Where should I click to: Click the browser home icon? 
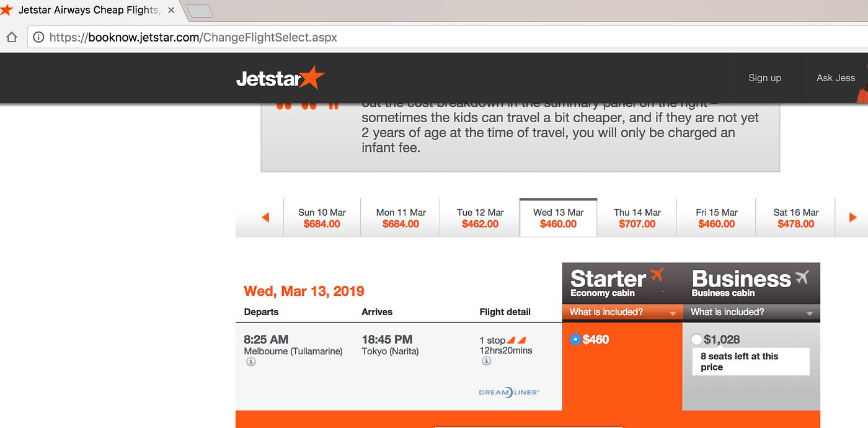[11, 37]
